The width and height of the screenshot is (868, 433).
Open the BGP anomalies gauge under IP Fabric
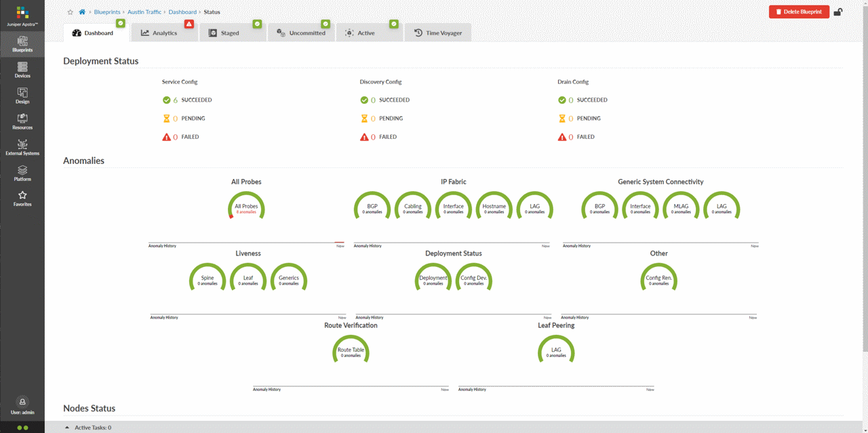click(372, 205)
